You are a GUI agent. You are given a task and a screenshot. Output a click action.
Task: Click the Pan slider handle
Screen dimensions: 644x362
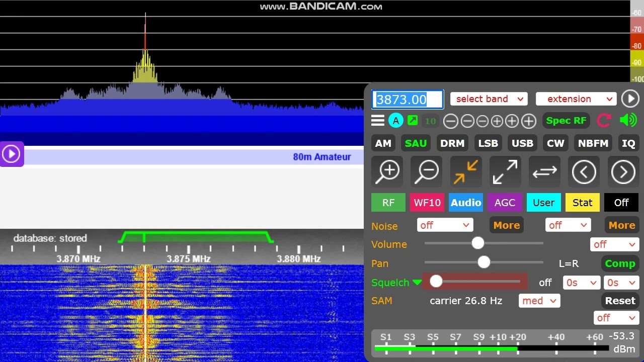484,262
